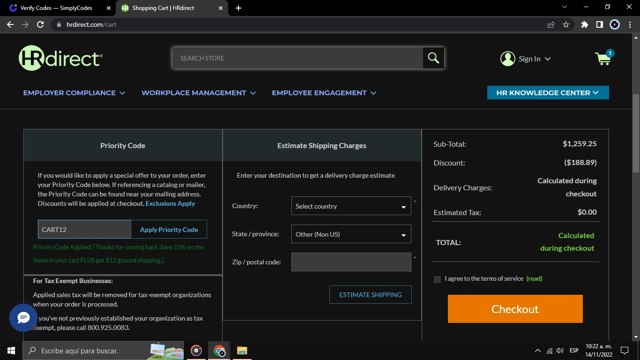Open Windows Start menu
Image resolution: width=640 pixels, height=360 pixels.
point(11,351)
